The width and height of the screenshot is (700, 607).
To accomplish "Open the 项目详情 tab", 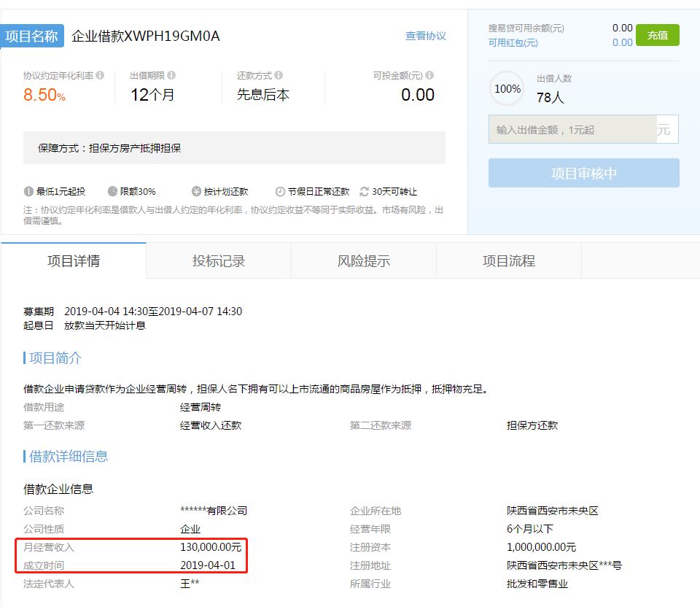I will click(x=74, y=261).
